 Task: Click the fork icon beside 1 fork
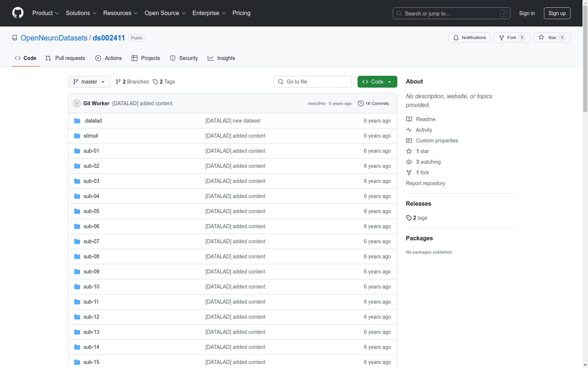409,173
